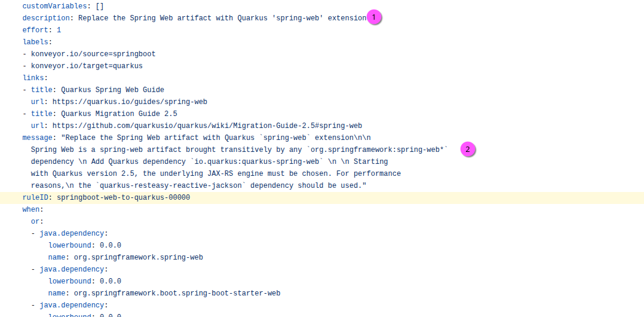Select the konveyor.io/source=springboot label
644x317 pixels.
(x=93, y=54)
